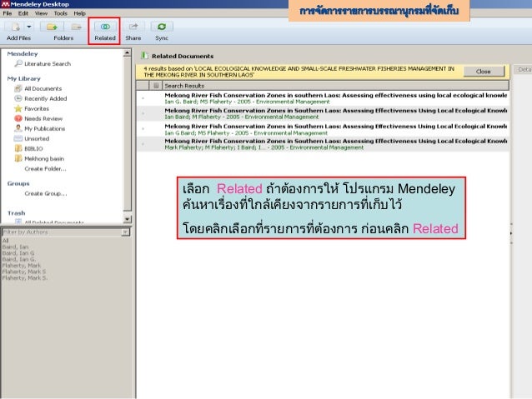Viewport: 532px width, 399px height.
Task: Select Unsorted in My Library
Action: (37, 138)
